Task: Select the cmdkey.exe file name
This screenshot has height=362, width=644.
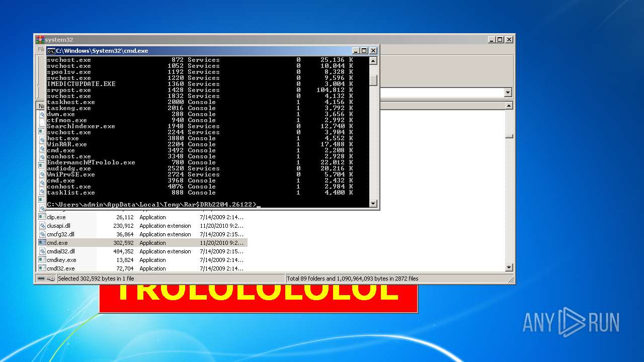Action: point(62,260)
